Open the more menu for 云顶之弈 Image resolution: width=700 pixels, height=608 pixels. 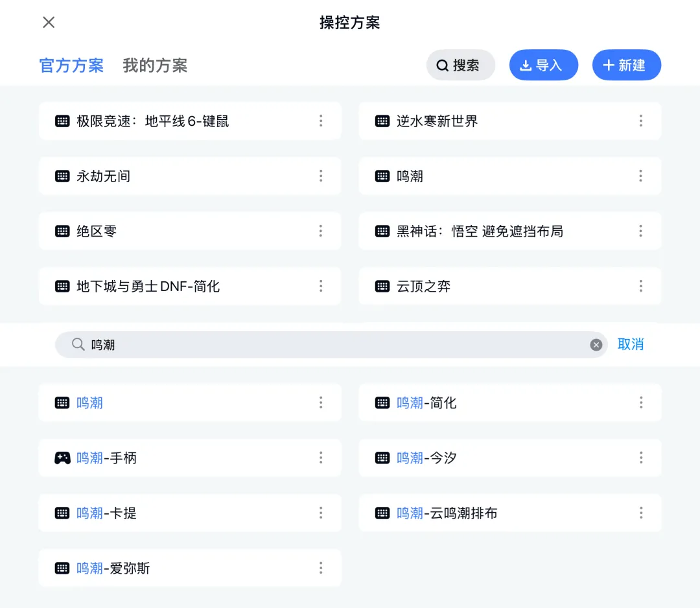[x=640, y=286]
